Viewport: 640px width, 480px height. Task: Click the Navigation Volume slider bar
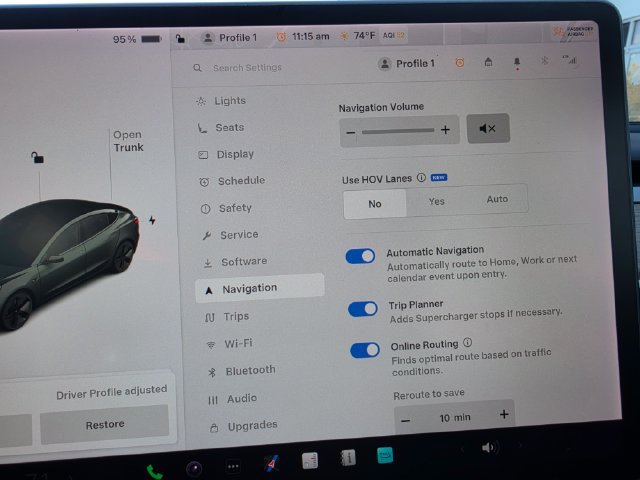[398, 131]
